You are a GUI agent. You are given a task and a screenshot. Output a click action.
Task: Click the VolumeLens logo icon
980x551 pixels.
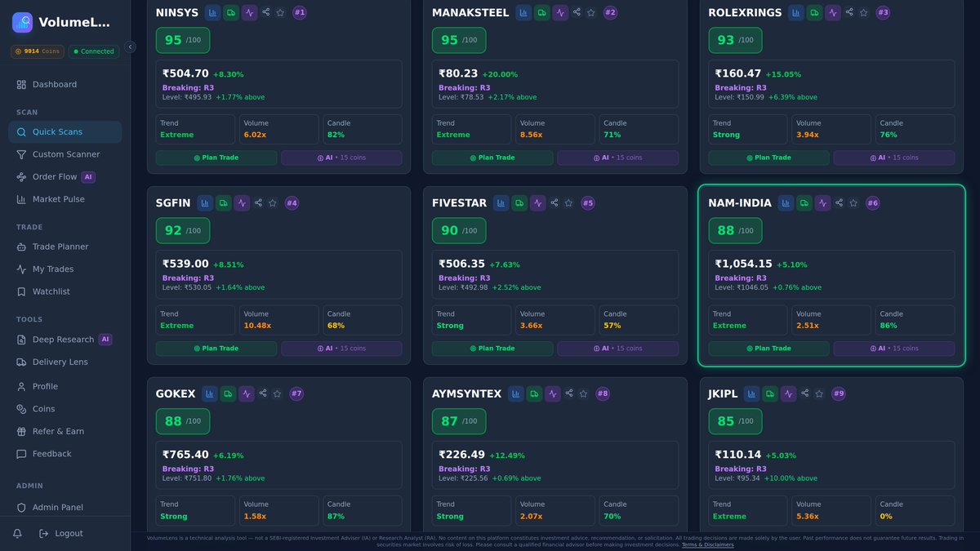(x=22, y=22)
